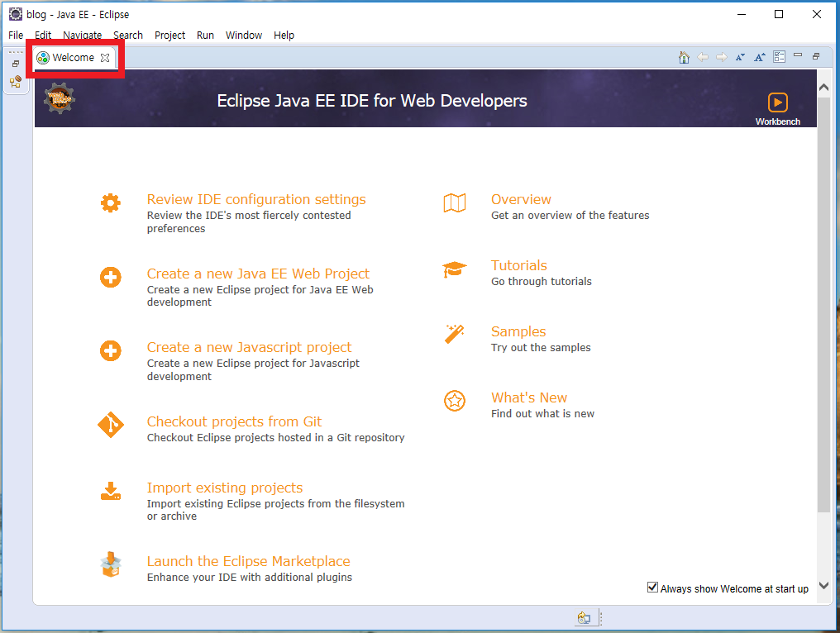This screenshot has width=840, height=633.
Task: Click "Find out what is new" text
Action: coord(542,414)
